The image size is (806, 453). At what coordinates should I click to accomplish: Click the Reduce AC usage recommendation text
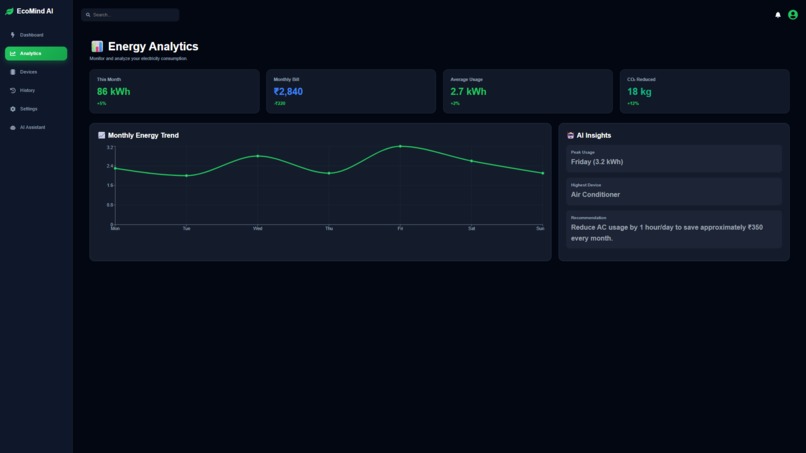(x=667, y=232)
